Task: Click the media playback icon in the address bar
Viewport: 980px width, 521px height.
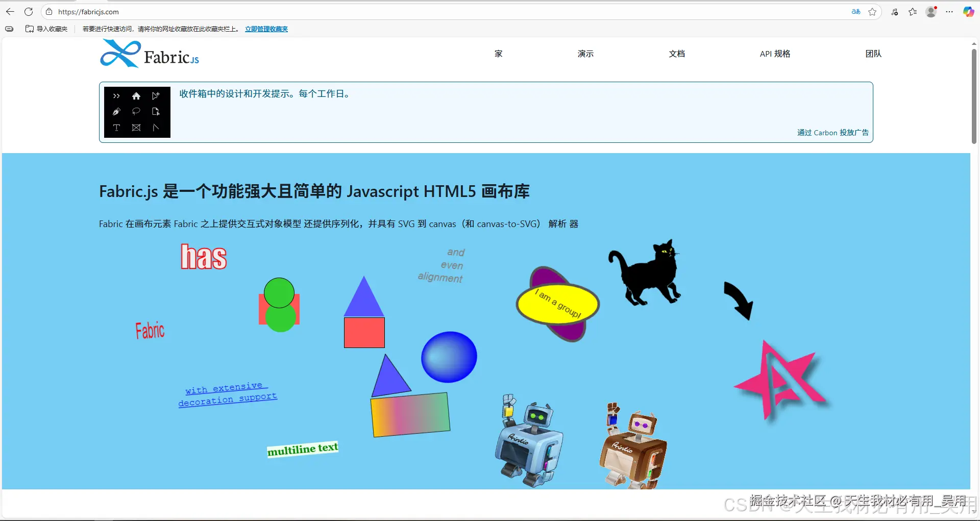Action: coord(895,12)
